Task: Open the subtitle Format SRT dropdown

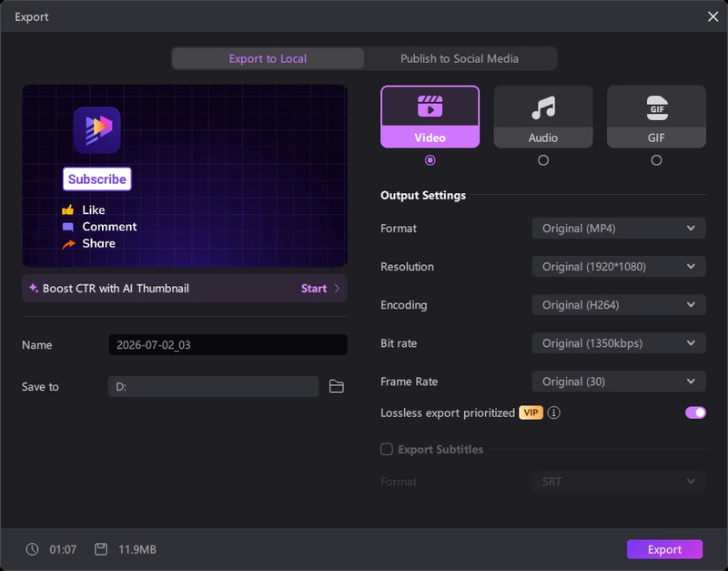Action: 619,482
